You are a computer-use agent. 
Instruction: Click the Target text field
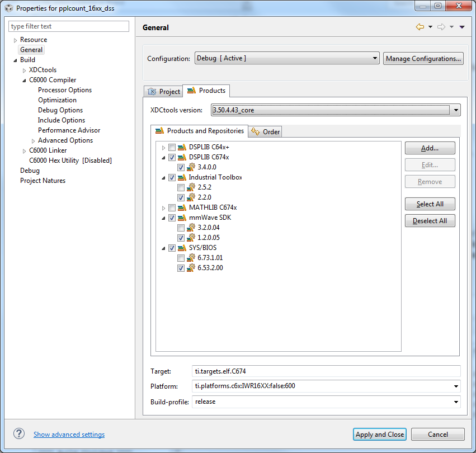(326, 371)
